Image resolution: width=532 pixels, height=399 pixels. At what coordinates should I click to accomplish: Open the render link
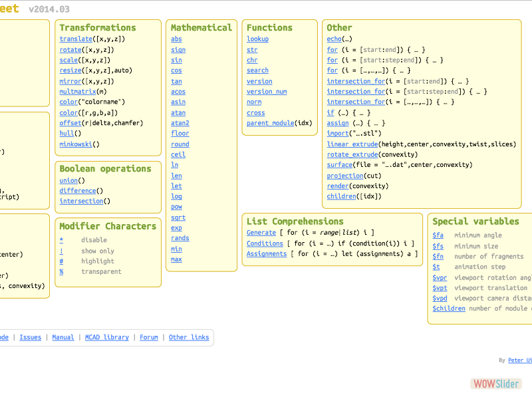338,186
